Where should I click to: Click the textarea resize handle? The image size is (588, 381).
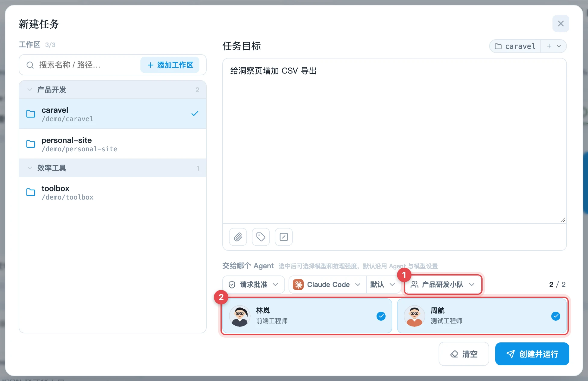[563, 220]
